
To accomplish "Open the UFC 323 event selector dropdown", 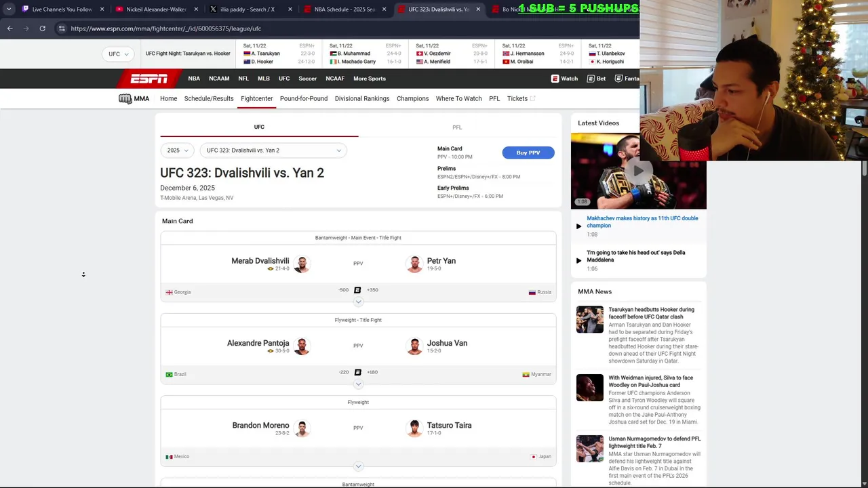I will (273, 150).
